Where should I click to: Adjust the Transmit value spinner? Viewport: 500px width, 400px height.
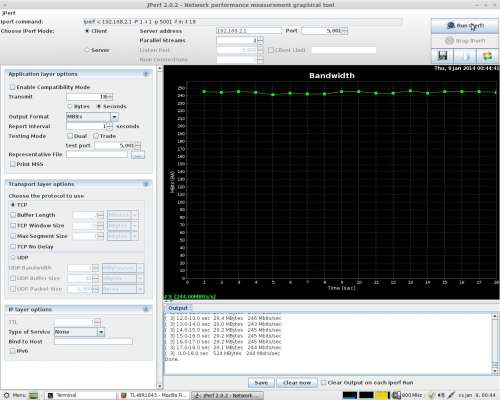click(x=110, y=97)
